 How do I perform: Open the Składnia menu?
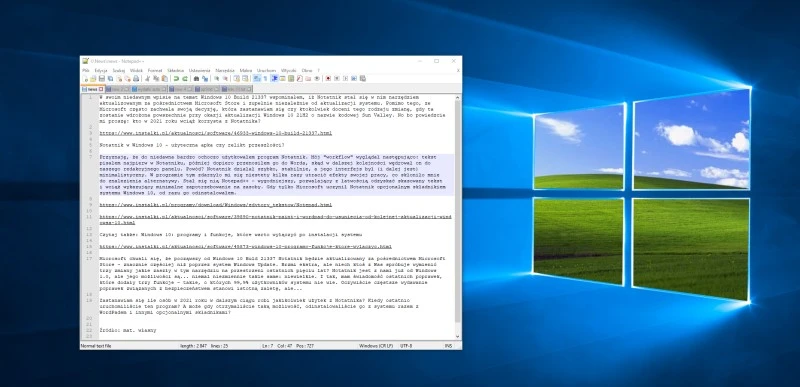(176, 70)
